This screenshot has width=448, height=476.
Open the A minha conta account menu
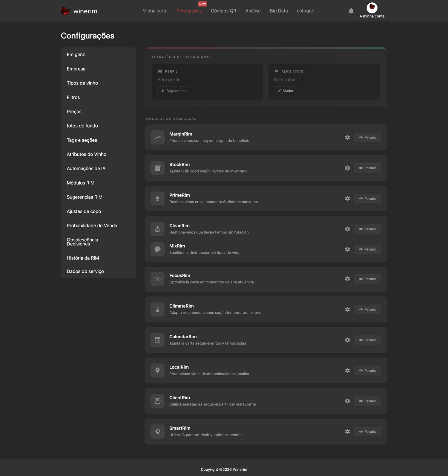coord(372,10)
